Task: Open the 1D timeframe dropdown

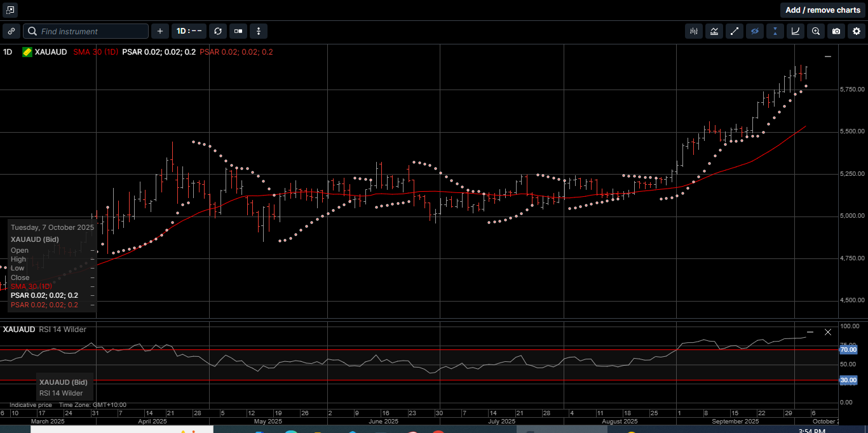Action: (x=189, y=31)
